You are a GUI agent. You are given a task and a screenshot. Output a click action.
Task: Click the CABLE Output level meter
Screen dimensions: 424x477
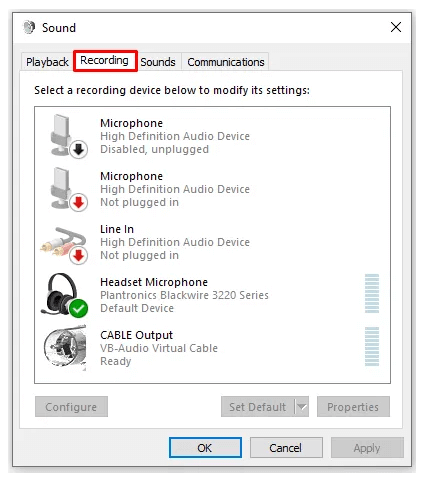tap(372, 346)
